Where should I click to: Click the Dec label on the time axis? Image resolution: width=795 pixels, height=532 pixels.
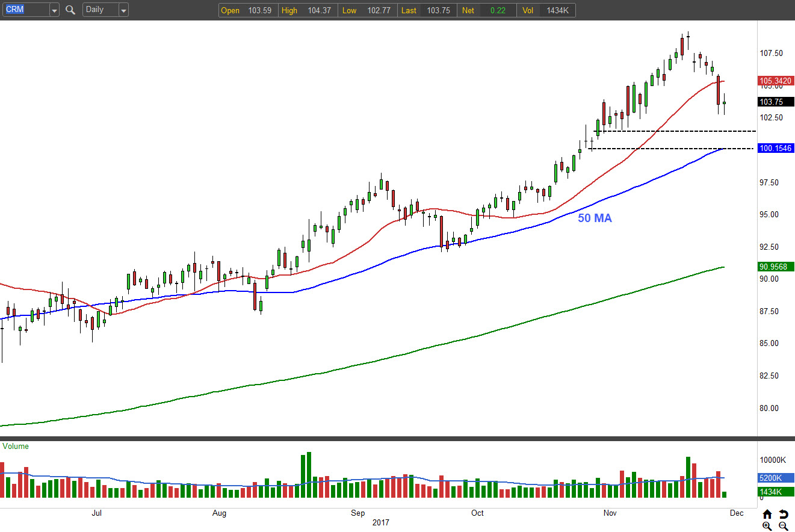[x=736, y=513]
